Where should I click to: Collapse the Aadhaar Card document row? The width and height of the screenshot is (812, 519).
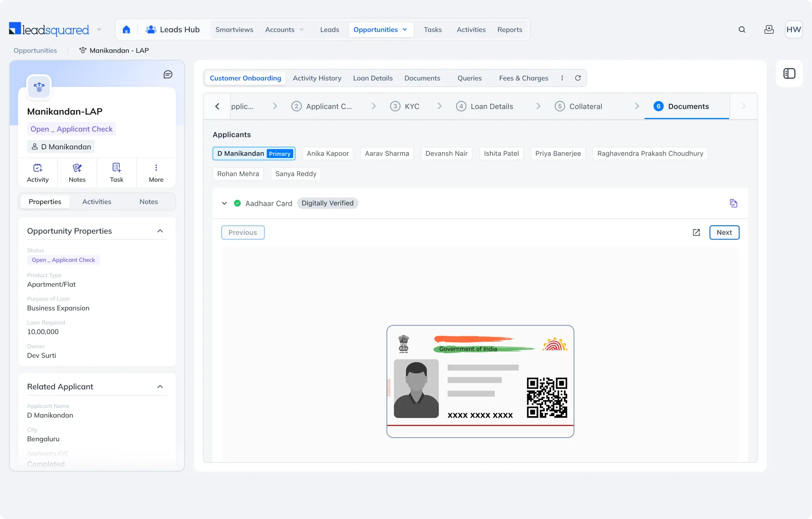[x=224, y=204]
